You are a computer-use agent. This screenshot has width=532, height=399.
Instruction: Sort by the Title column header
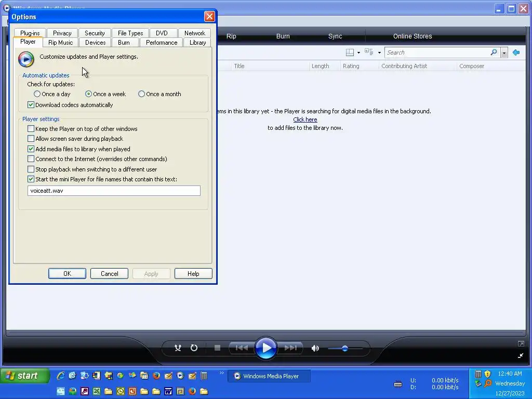(x=270, y=66)
